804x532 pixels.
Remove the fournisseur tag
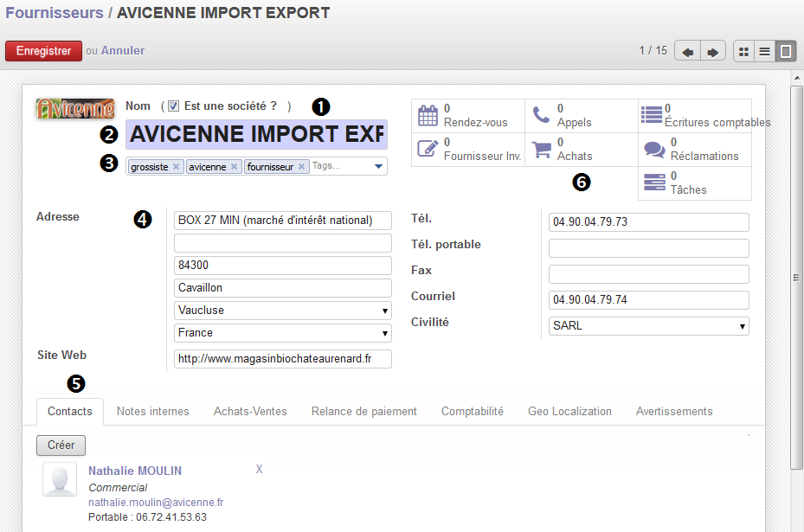coord(301,167)
